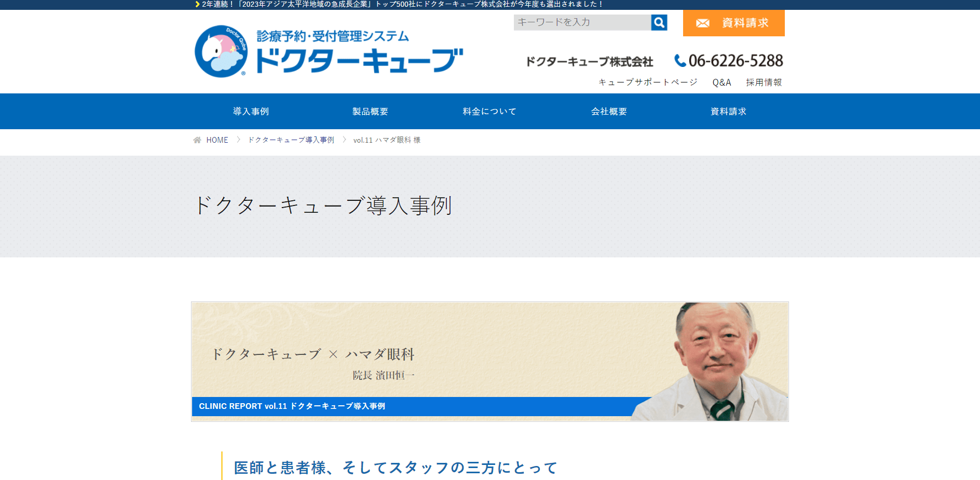Screen dimensions: 980x480
Task: Click the Doctor Qube unicorn logo
Action: tap(221, 51)
